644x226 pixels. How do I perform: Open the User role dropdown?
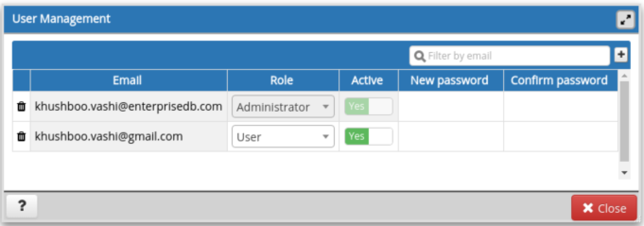(x=283, y=137)
